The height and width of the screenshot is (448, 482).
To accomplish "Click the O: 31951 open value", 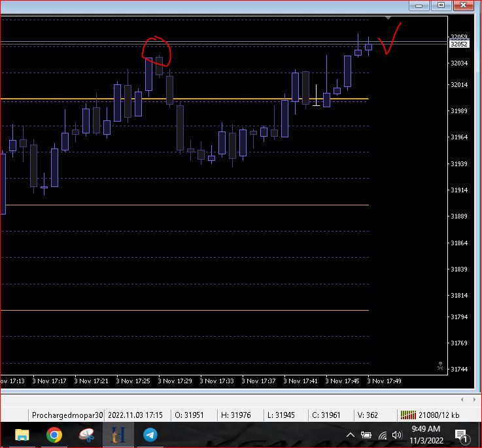I will (x=189, y=415).
